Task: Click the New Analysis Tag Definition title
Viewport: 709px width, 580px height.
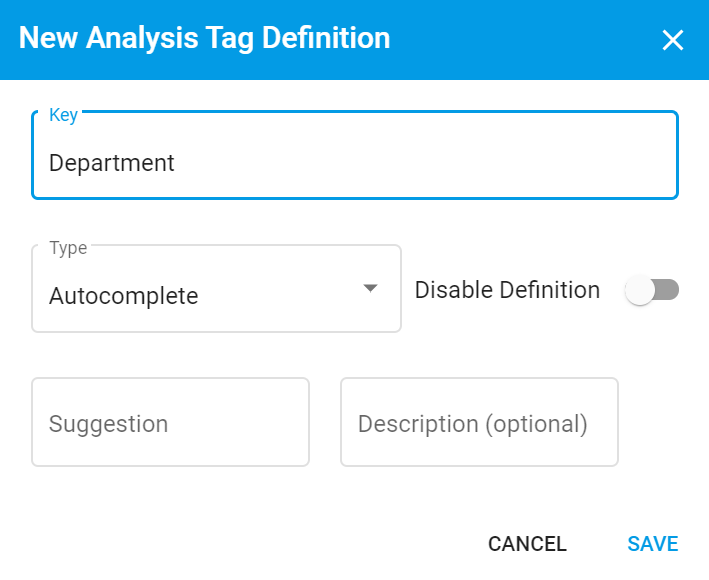Action: pyautogui.click(x=204, y=38)
